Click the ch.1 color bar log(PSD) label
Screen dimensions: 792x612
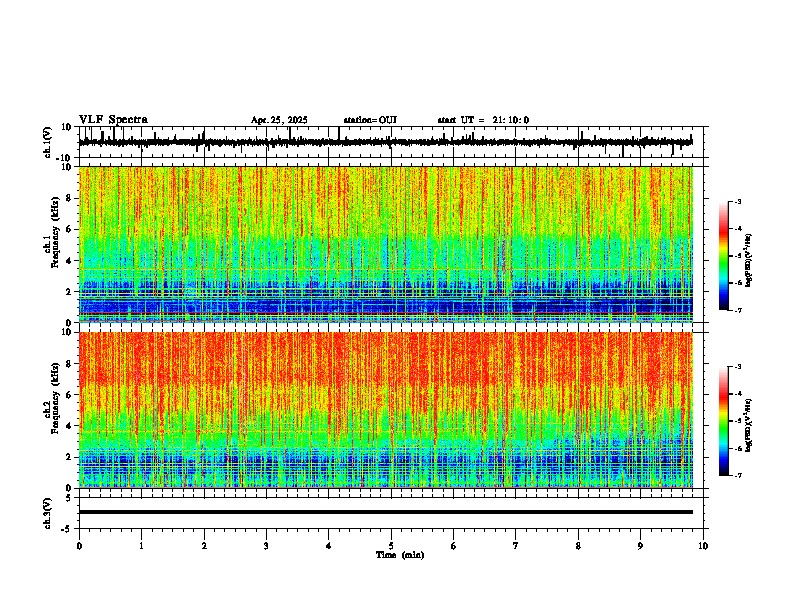click(748, 260)
